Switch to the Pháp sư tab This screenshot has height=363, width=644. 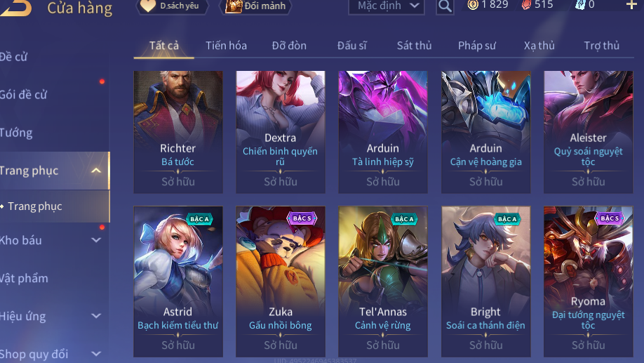[477, 46]
